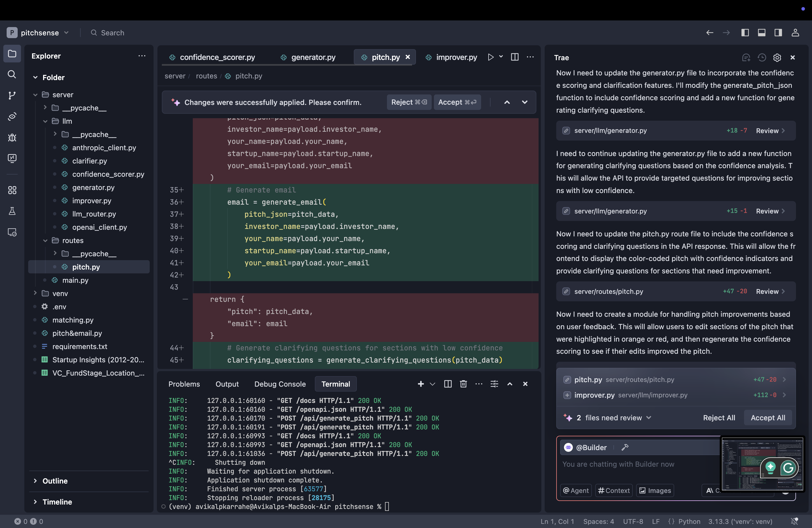The width and height of the screenshot is (812, 528).
Task: Delete terminal with the trash icon
Action: point(463,384)
